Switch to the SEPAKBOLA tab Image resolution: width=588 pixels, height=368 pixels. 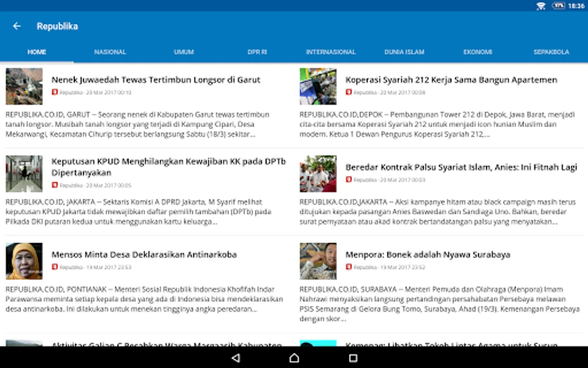coord(551,52)
